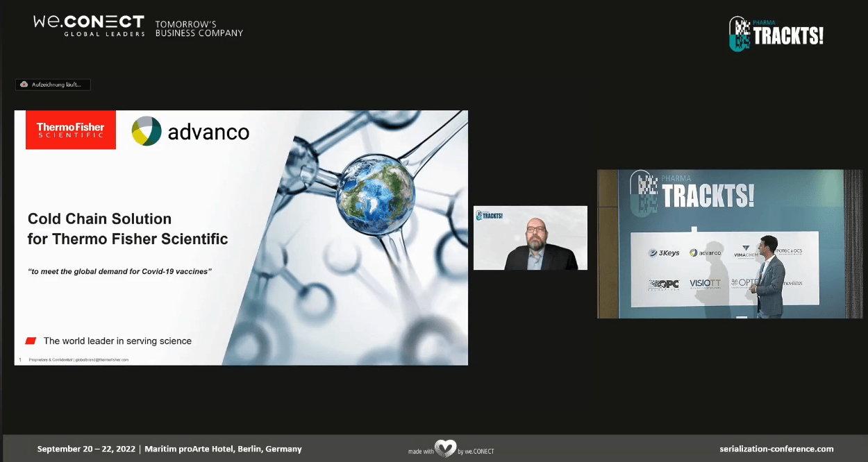
Task: Click the Pharma TRACKTS! logo in top-right corner
Action: point(776,34)
